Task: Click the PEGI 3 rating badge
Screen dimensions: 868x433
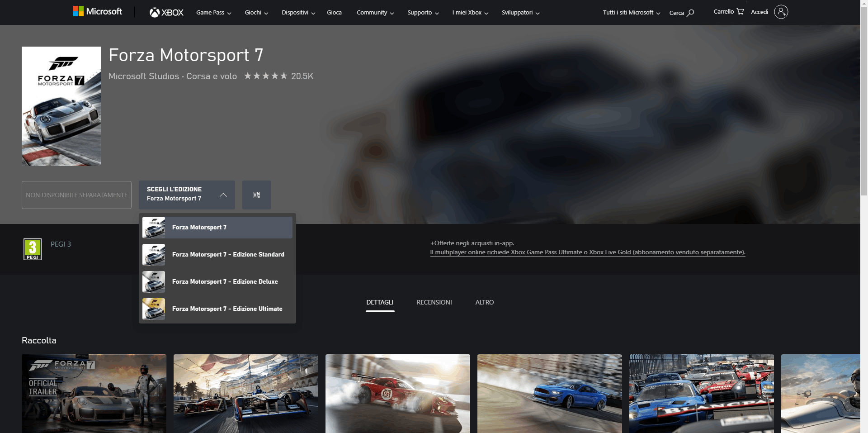Action: [x=33, y=249]
